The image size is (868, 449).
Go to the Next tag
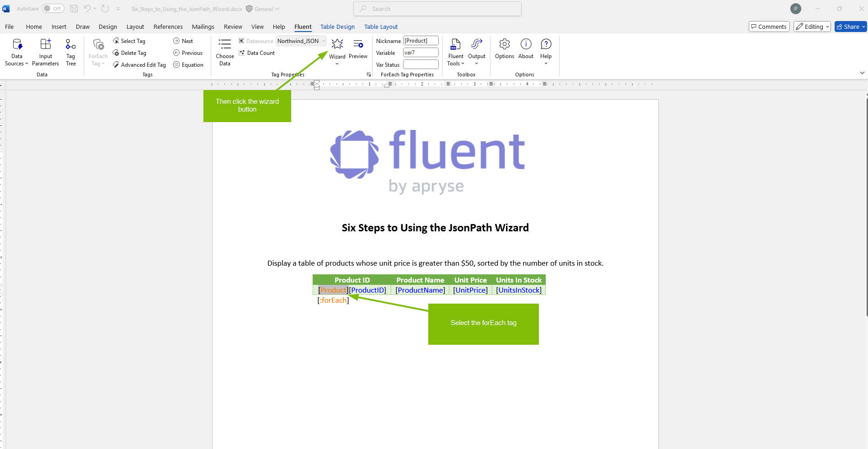183,41
